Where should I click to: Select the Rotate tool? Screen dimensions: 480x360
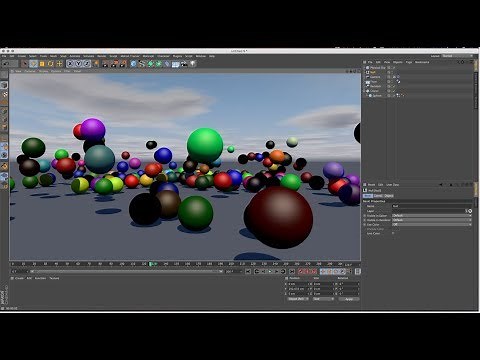51,64
